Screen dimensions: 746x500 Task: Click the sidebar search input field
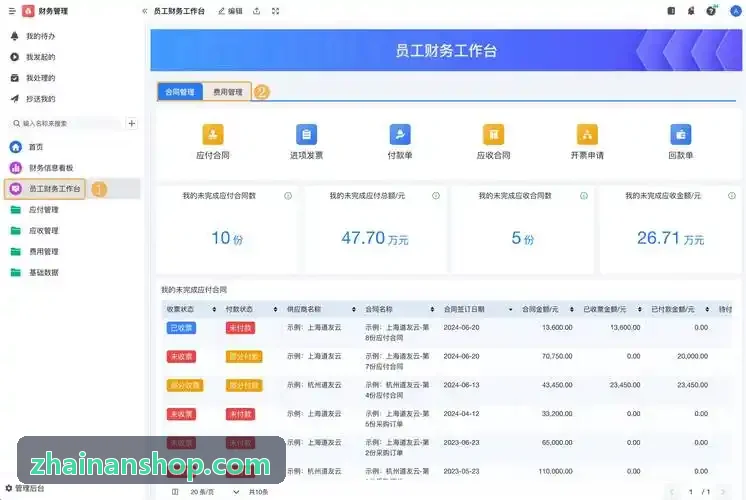coord(65,123)
